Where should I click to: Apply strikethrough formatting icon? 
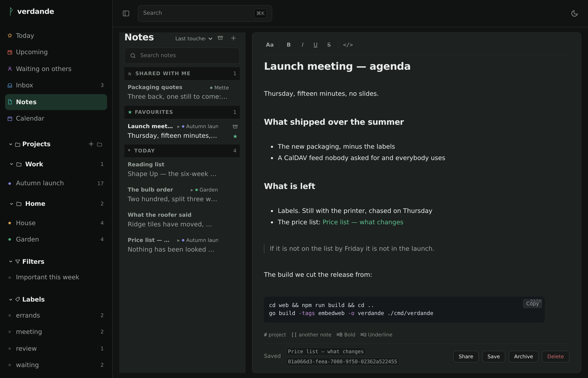(x=329, y=45)
